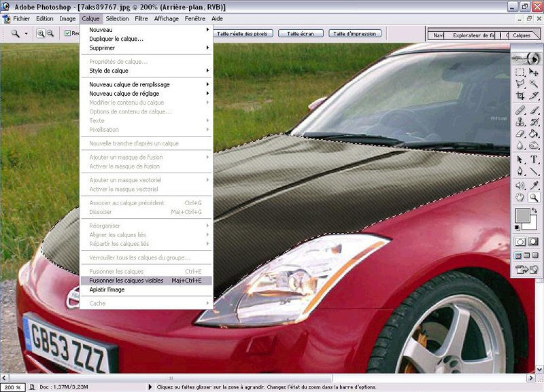
Task: Click the document info icon in status bar
Action: pyautogui.click(x=32, y=387)
